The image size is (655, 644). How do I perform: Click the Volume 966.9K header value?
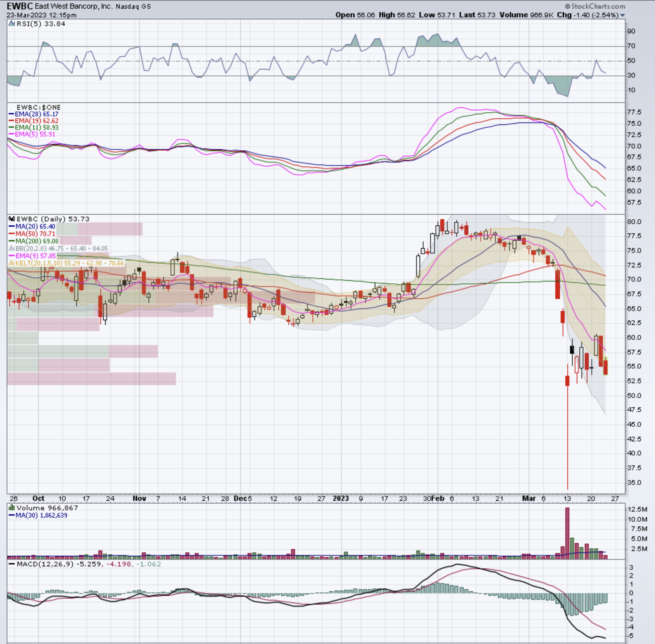point(527,15)
